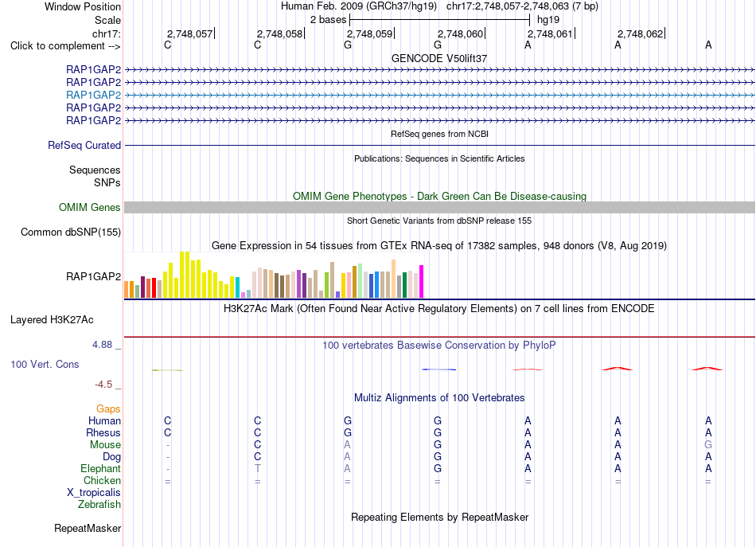Select the Mouse species label

pos(105,445)
